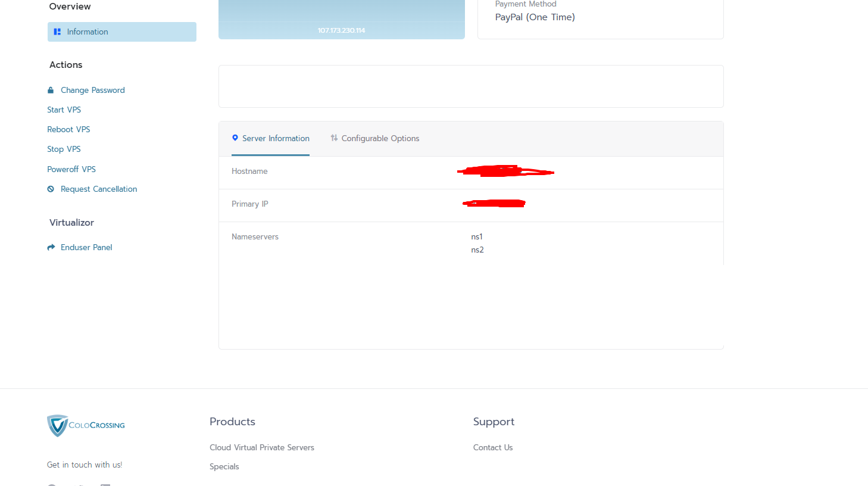Go to Specials in Products footer
Image resolution: width=868 pixels, height=486 pixels.
[x=224, y=466]
